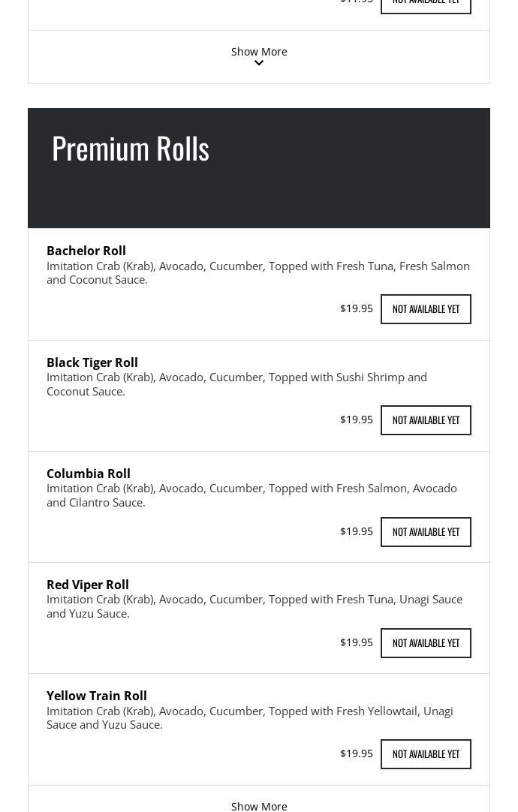Click the chevron arrow above Premium Rolls
518x812 pixels.
coord(259,64)
